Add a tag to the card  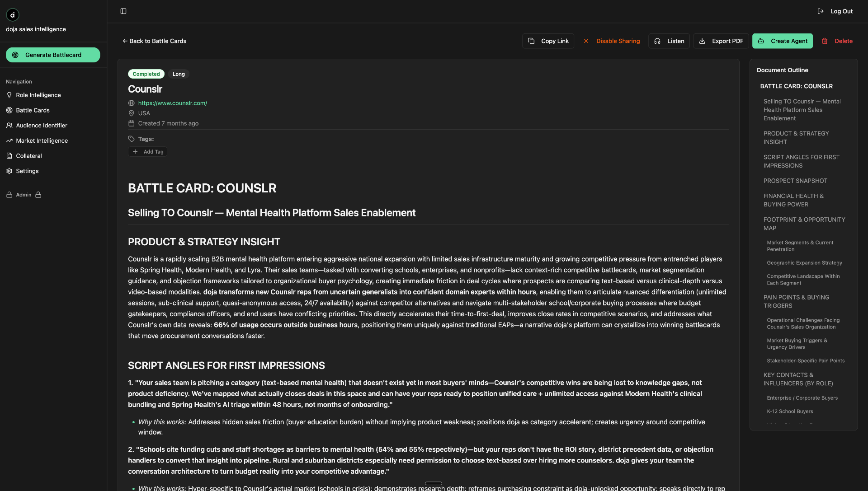148,152
